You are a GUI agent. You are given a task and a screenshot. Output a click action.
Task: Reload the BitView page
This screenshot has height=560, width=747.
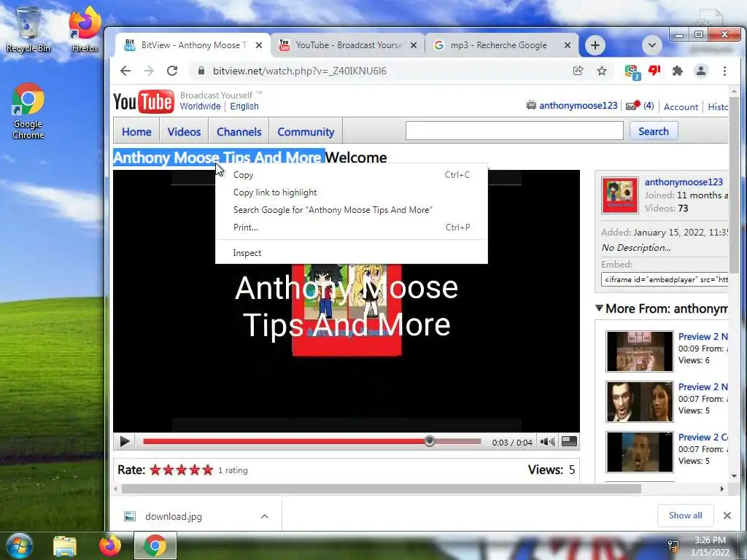coord(172,71)
